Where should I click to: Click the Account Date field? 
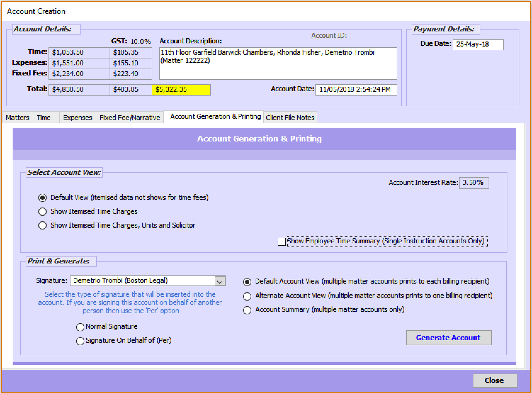pos(356,90)
